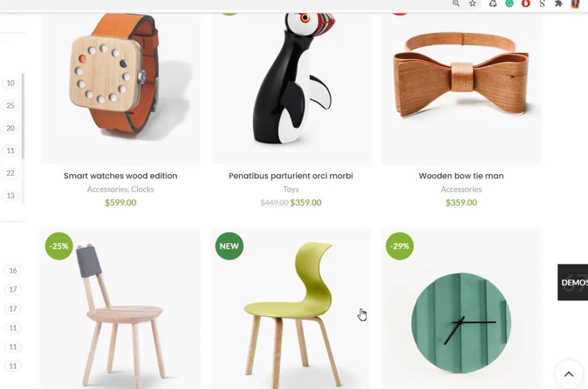Open the green Grammarly extension icon
588x389 pixels.
[x=509, y=4]
